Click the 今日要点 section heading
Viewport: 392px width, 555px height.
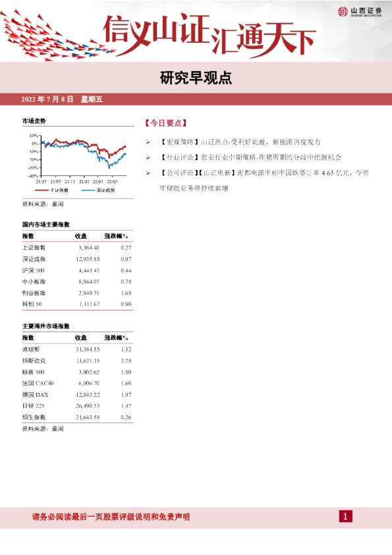click(165, 123)
